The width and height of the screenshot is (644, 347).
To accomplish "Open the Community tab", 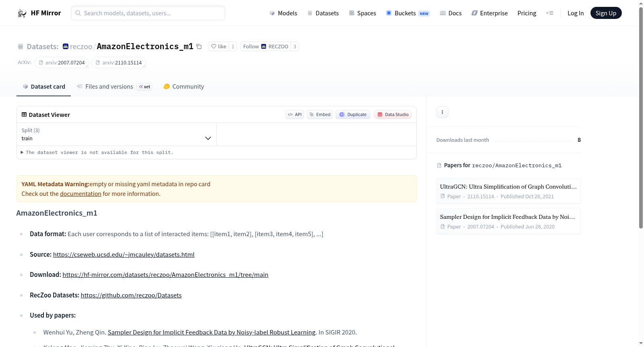I will 184,87.
